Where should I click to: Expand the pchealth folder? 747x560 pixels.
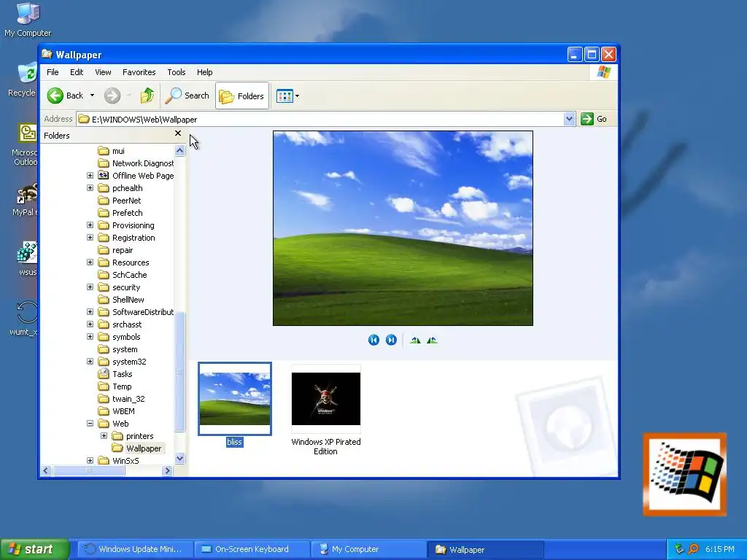coord(90,188)
